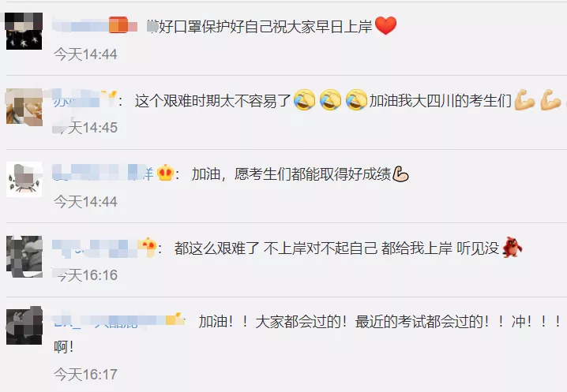
Task: Click the orange badge beside first username
Action: click(118, 25)
